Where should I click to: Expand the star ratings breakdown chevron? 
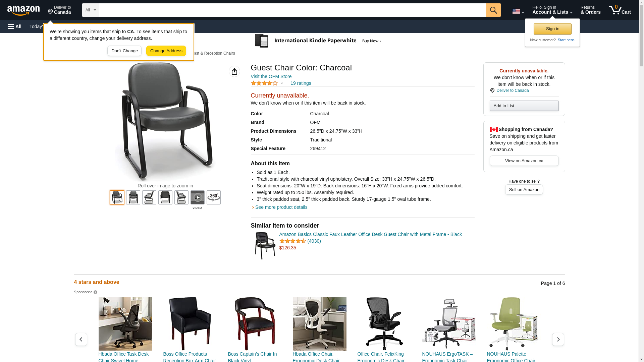282,83
